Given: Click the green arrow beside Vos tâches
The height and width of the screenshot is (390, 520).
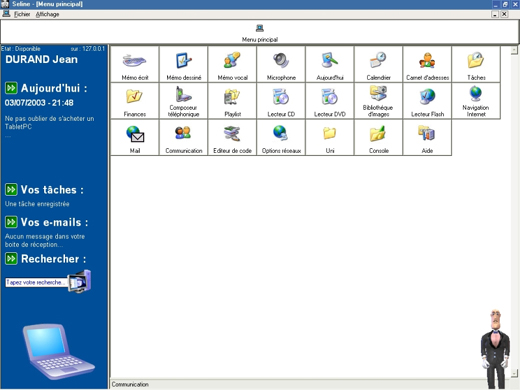Looking at the screenshot, I should [11, 189].
